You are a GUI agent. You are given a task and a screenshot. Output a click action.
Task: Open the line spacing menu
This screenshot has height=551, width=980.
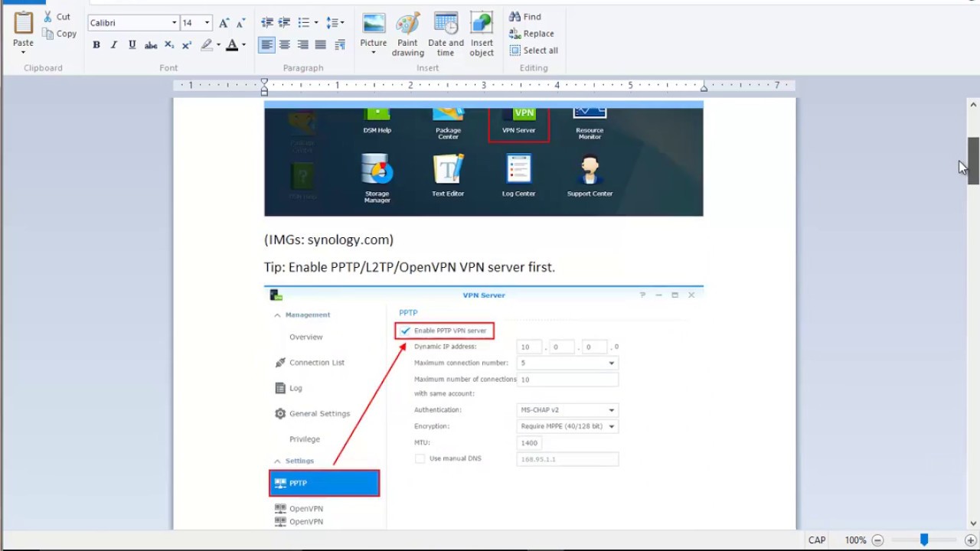[335, 23]
